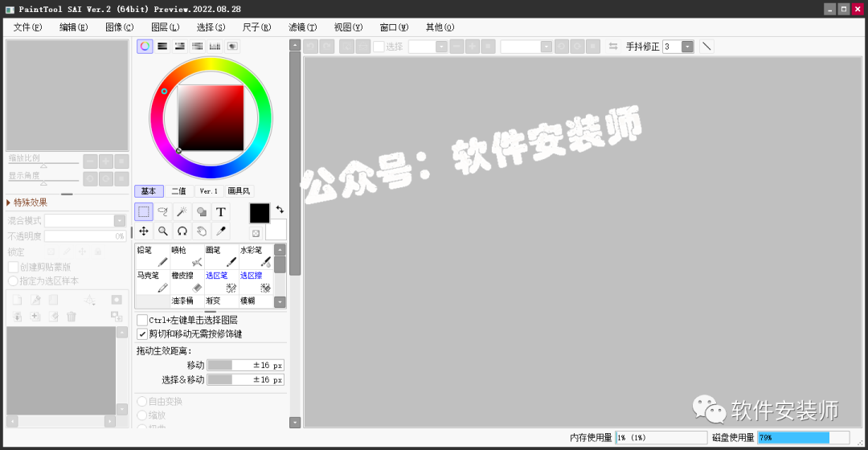Adjust the 选择&移动 distance slider
The width and height of the screenshot is (868, 450).
(246, 380)
